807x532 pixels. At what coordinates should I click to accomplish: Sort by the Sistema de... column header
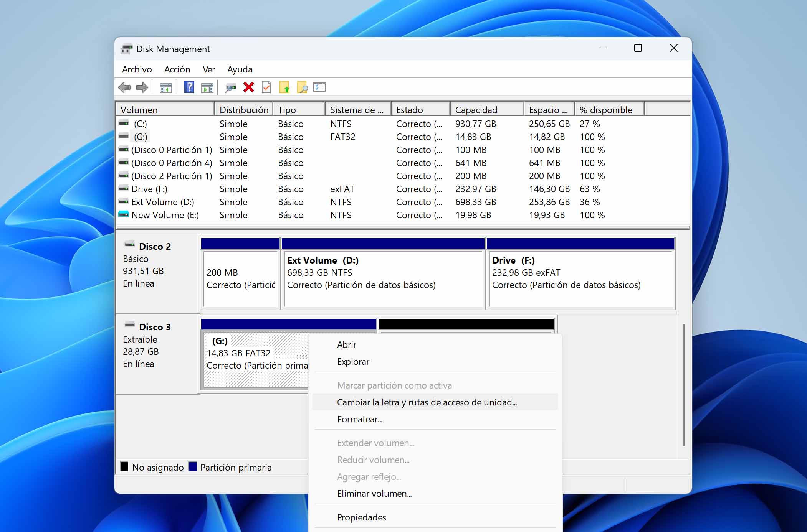click(358, 110)
